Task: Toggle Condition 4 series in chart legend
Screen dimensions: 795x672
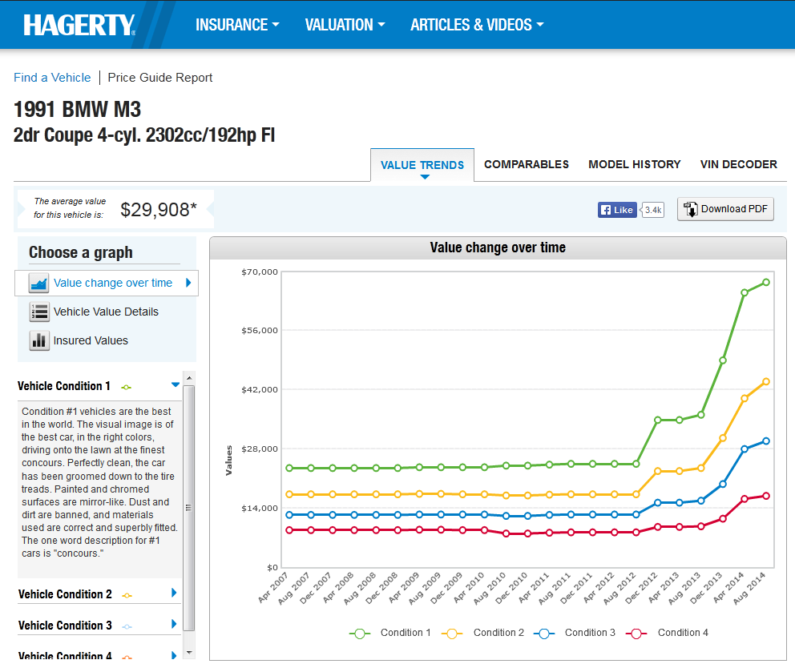Action: tap(667, 633)
